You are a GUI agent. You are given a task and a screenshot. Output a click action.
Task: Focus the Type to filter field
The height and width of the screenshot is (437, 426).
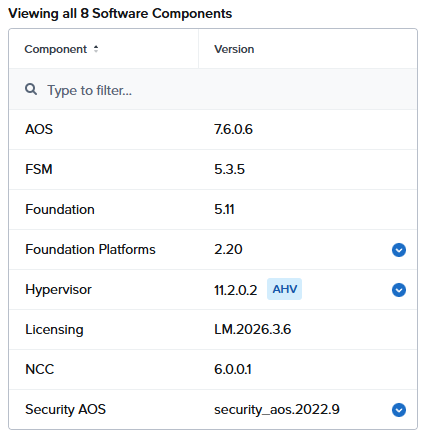(x=213, y=90)
